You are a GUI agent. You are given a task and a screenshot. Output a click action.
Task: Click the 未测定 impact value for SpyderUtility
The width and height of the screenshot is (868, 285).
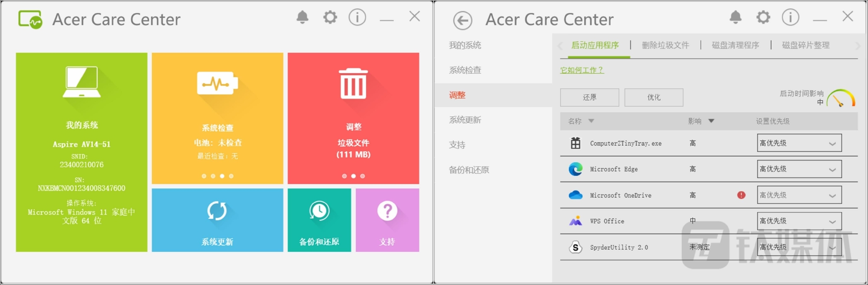tap(699, 247)
